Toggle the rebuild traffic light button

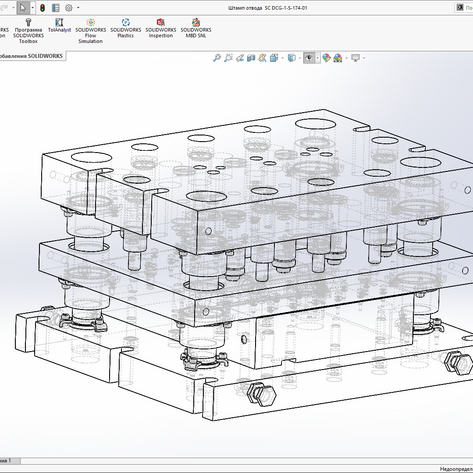(x=42, y=8)
